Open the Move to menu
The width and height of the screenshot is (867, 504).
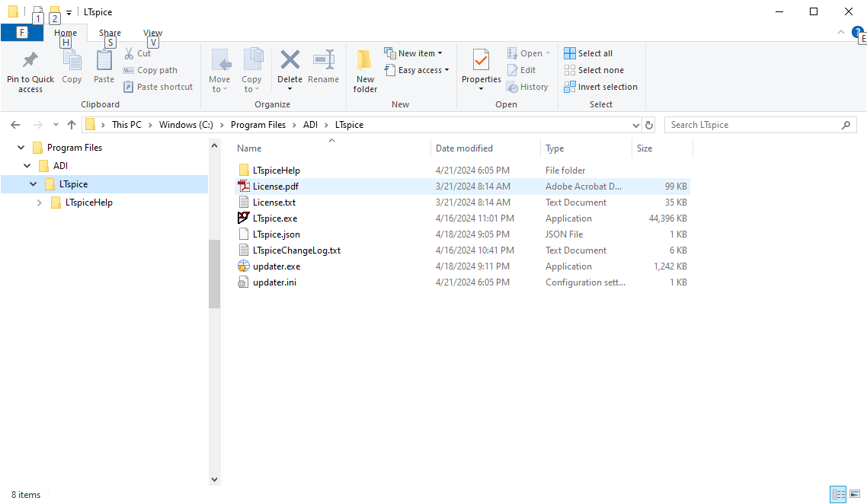coord(219,70)
